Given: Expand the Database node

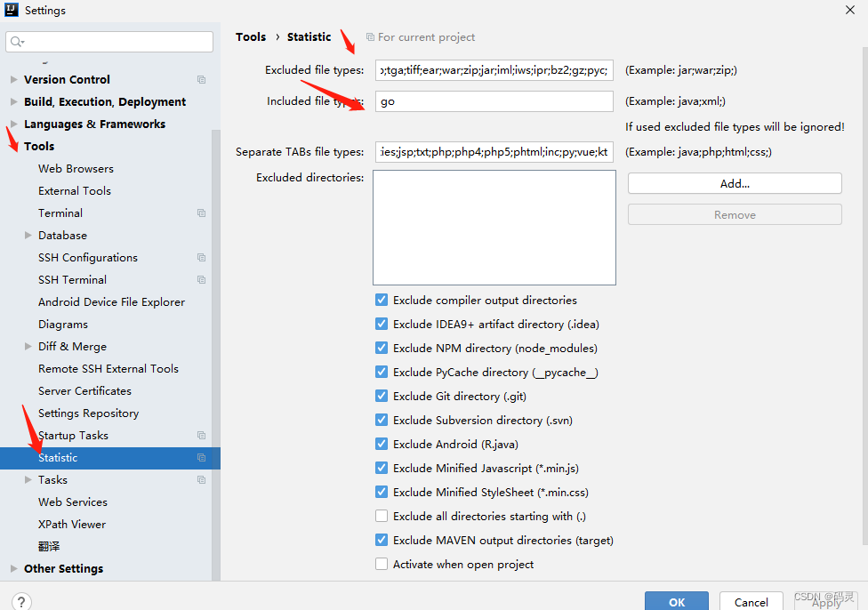Looking at the screenshot, I should tap(28, 236).
